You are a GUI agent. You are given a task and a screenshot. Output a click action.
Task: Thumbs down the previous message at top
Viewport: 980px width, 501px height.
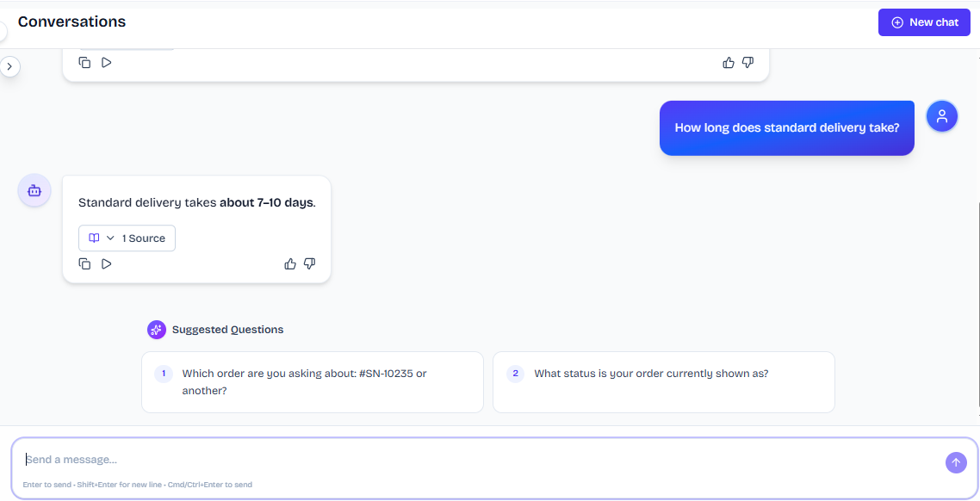coord(747,63)
